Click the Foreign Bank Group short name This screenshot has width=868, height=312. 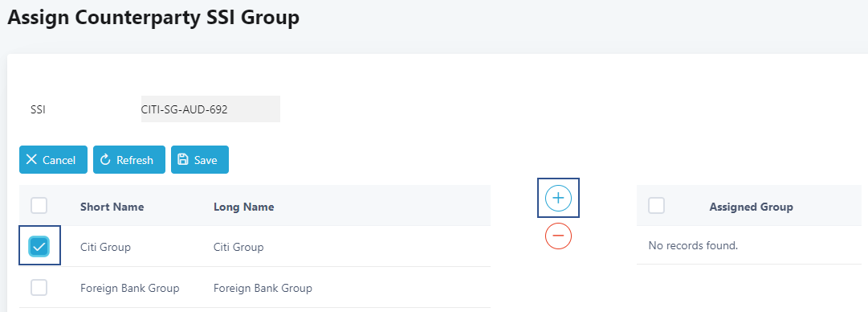pyautogui.click(x=129, y=288)
